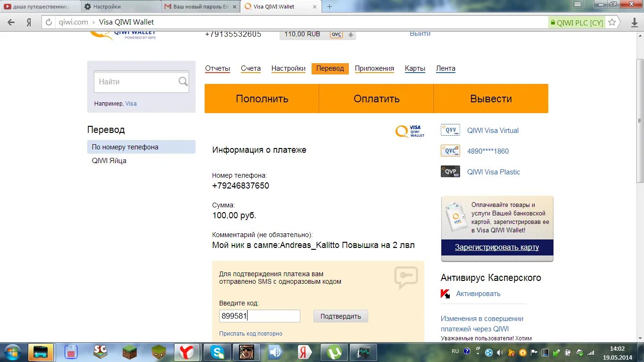644x362 pixels.
Task: Open Windows Start menu
Action: 12,352
